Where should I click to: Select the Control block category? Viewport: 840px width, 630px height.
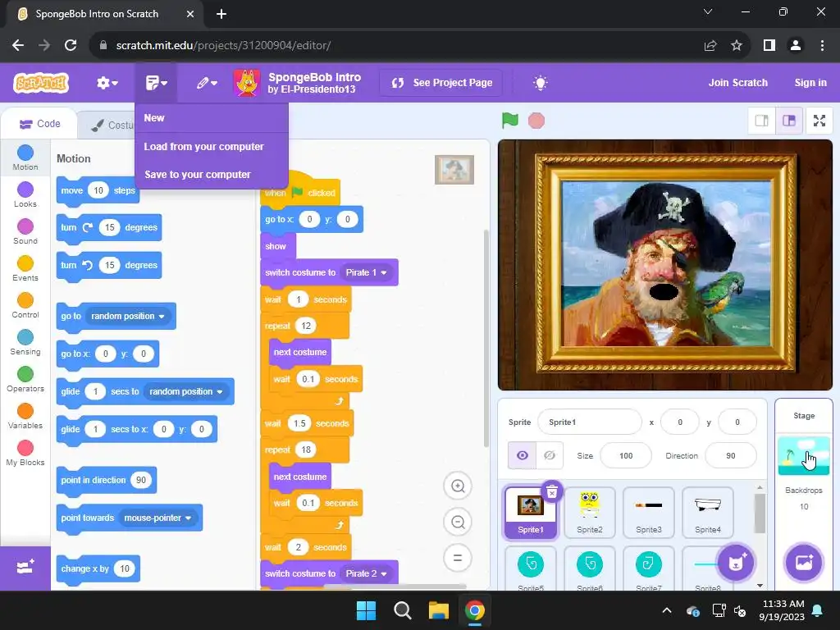(25, 305)
